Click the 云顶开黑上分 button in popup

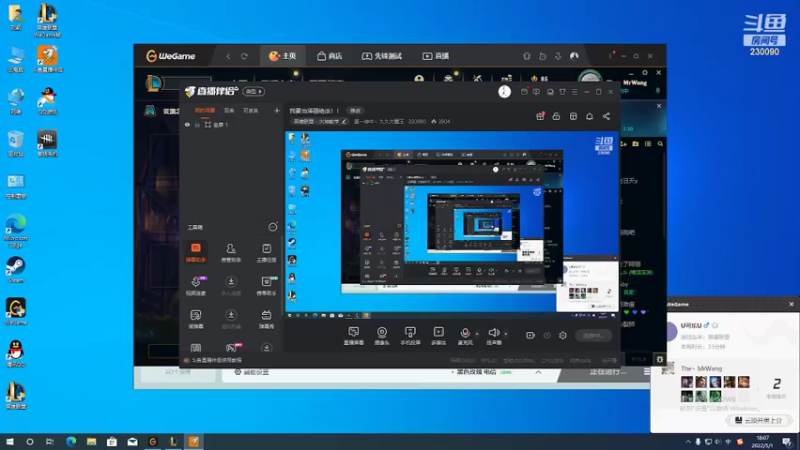pyautogui.click(x=759, y=420)
